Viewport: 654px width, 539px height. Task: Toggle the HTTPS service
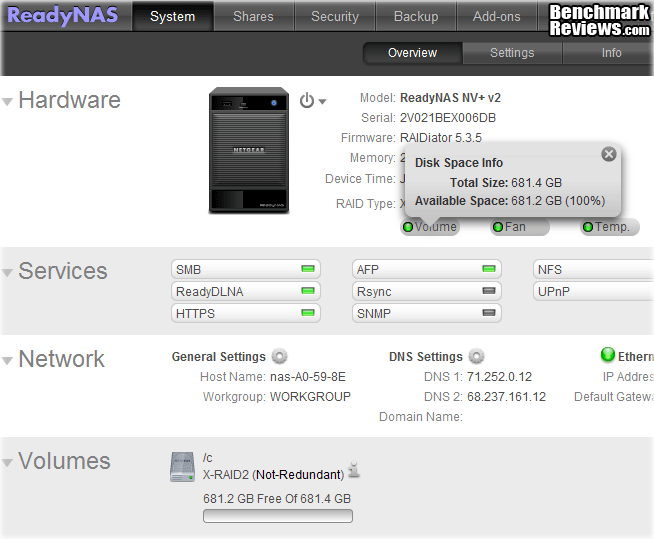tap(246, 313)
